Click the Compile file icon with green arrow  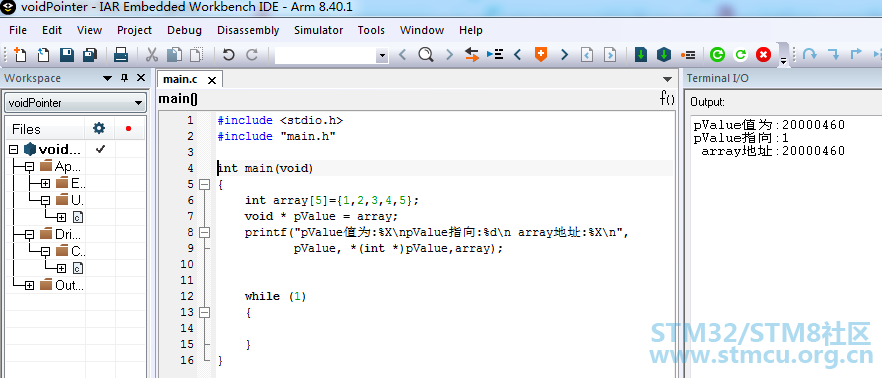pyautogui.click(x=641, y=55)
